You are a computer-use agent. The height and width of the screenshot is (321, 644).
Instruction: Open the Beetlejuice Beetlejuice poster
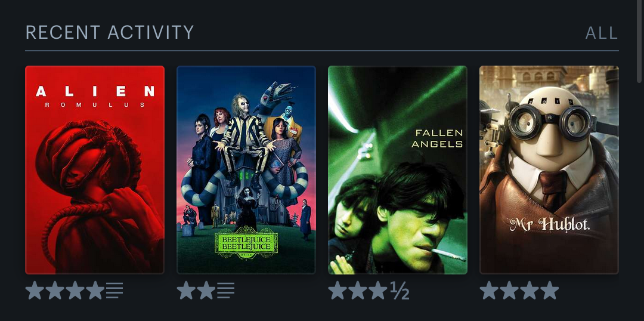[246, 169]
